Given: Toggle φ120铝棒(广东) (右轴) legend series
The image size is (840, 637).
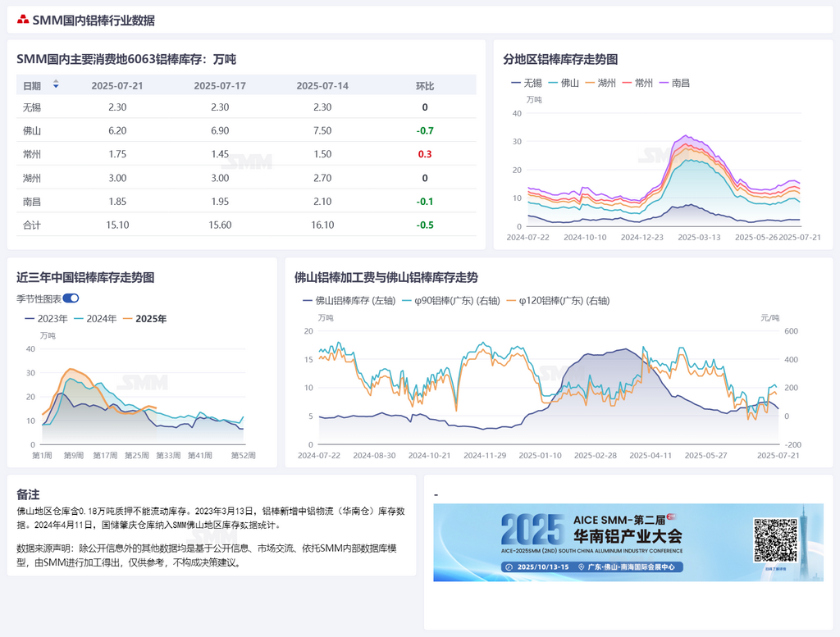Looking at the screenshot, I should click(558, 301).
